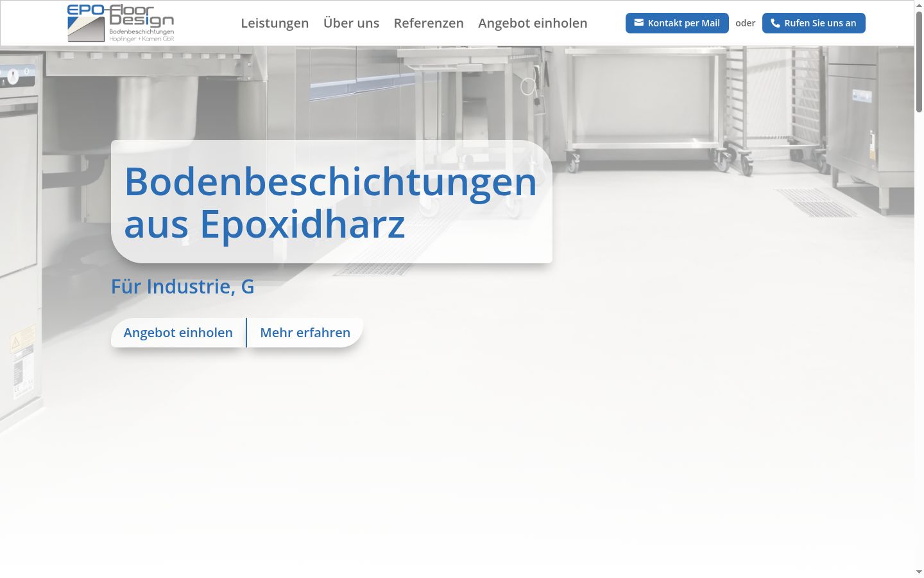Viewport: 924px width, 578px height.
Task: Click the scrollbar up arrow
Action: tap(919, 4)
